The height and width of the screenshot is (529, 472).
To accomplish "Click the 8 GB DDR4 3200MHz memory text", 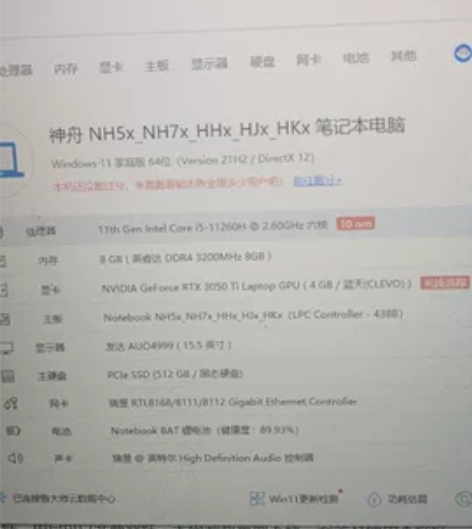I will point(185,257).
